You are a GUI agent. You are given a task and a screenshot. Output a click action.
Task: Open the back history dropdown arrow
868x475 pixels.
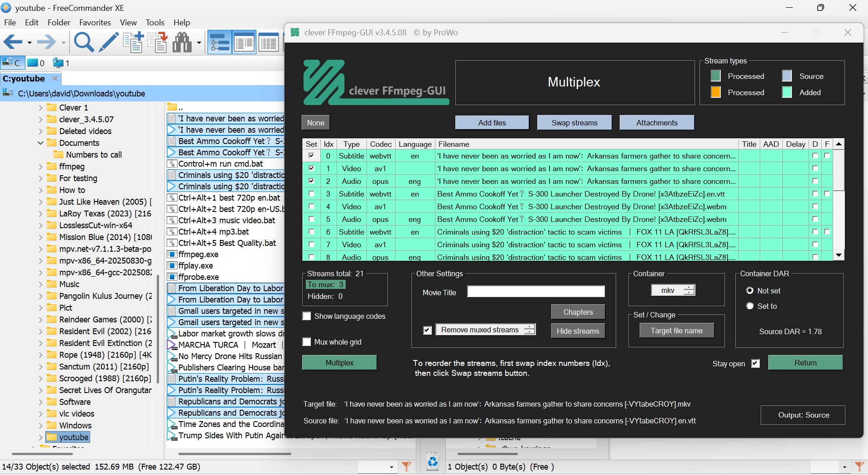pyautogui.click(x=29, y=43)
